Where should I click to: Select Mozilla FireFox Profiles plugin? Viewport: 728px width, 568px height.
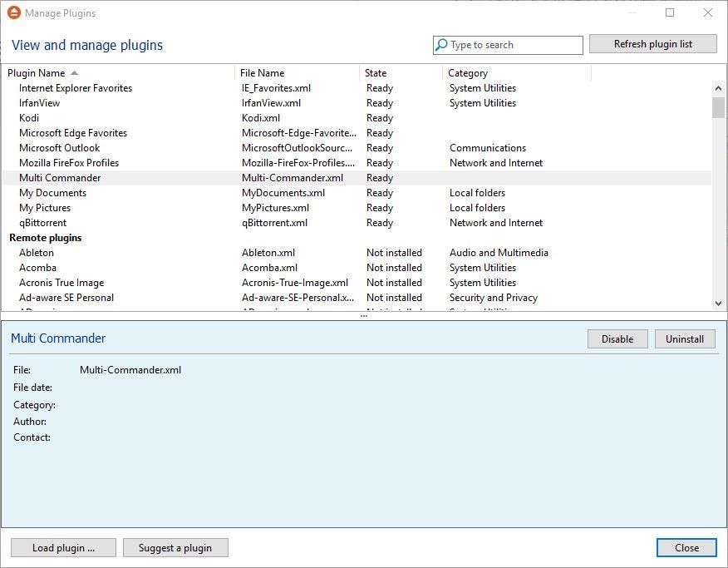pos(357,163)
